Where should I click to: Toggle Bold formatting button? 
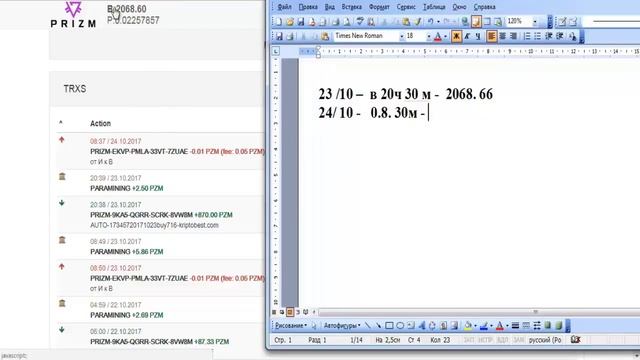(x=456, y=36)
